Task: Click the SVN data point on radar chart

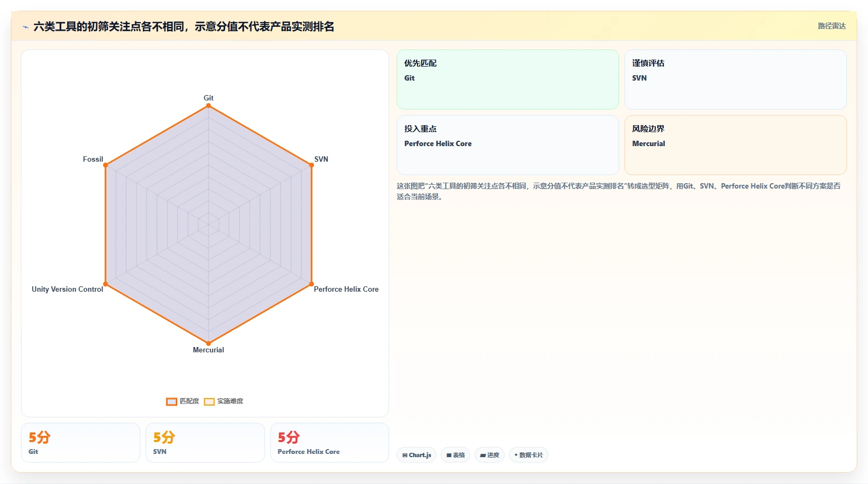Action: [312, 165]
